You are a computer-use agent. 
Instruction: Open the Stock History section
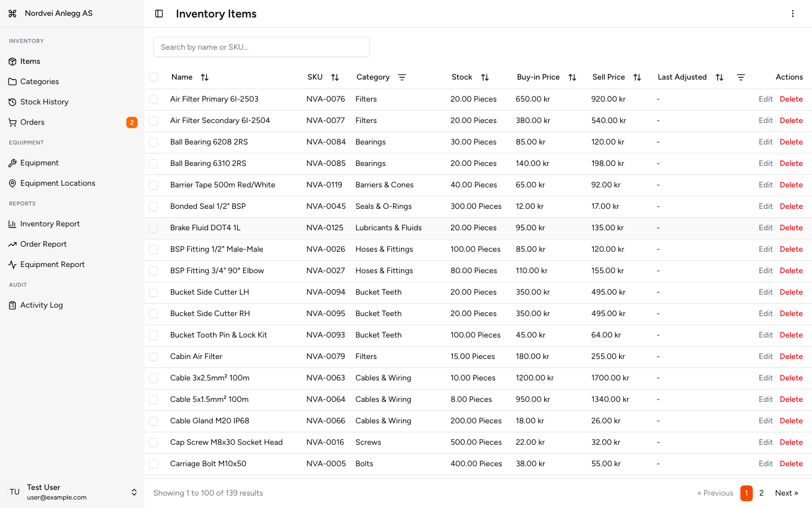[44, 102]
